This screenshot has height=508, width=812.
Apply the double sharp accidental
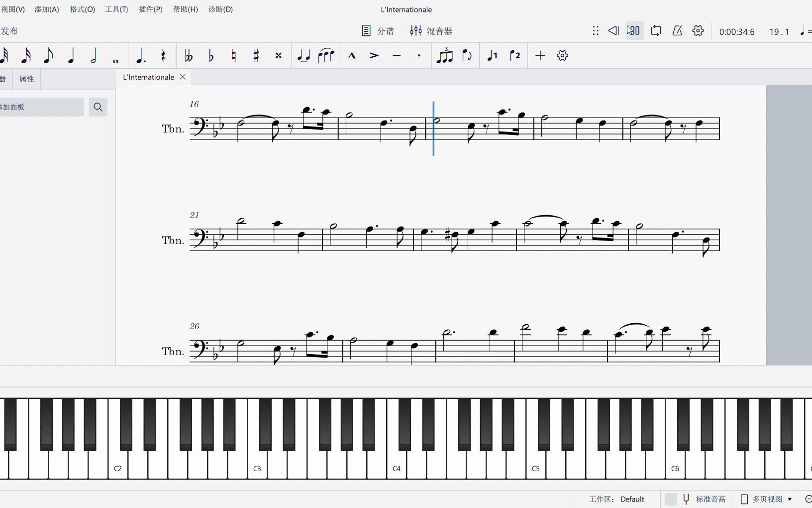point(279,55)
